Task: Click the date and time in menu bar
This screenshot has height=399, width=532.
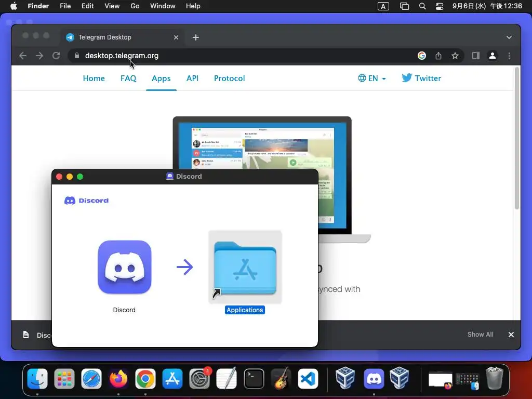Action: (x=487, y=6)
